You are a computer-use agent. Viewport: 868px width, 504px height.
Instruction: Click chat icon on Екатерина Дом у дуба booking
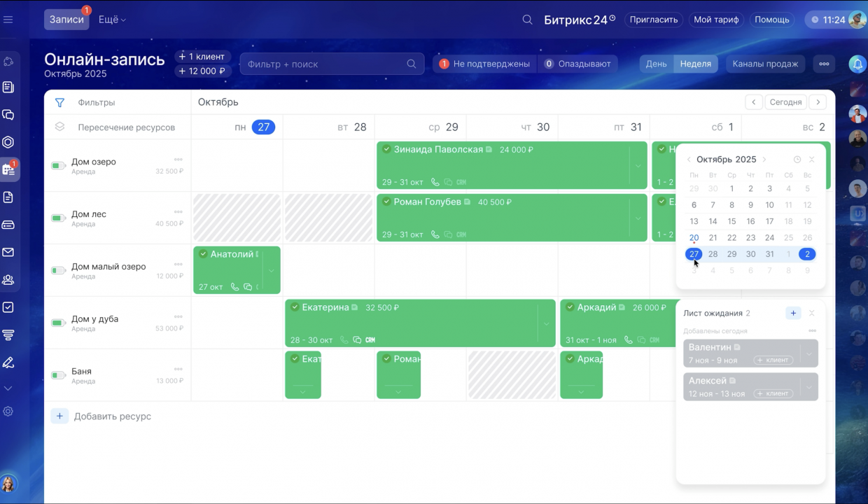357,340
